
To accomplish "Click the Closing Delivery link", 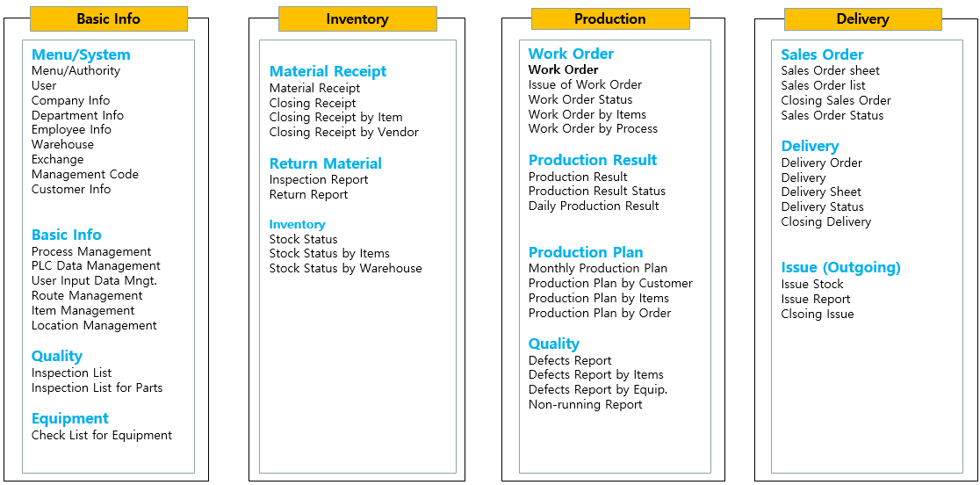I will (825, 221).
